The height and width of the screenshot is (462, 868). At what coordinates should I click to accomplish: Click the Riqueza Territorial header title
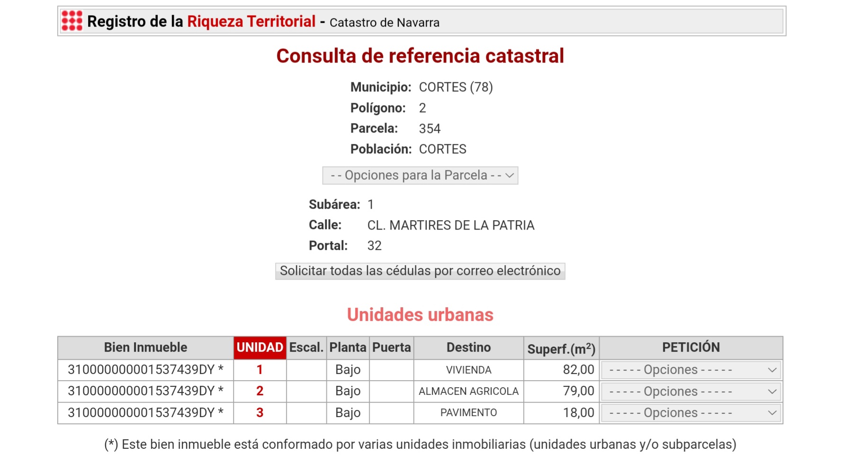click(251, 21)
